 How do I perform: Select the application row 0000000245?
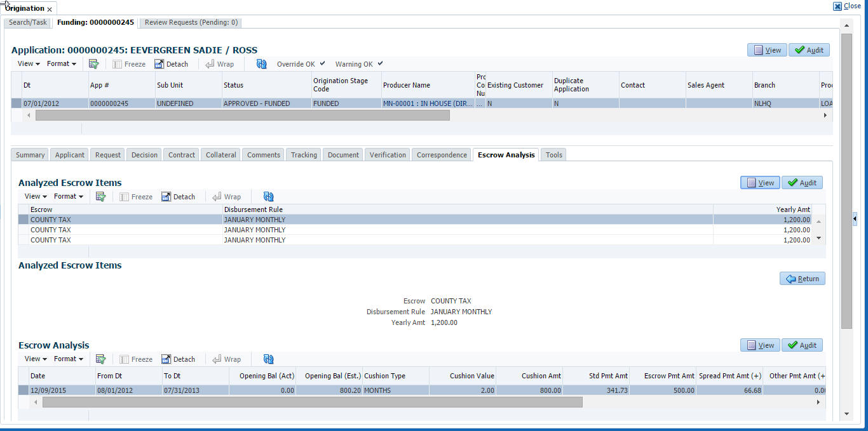(422, 103)
